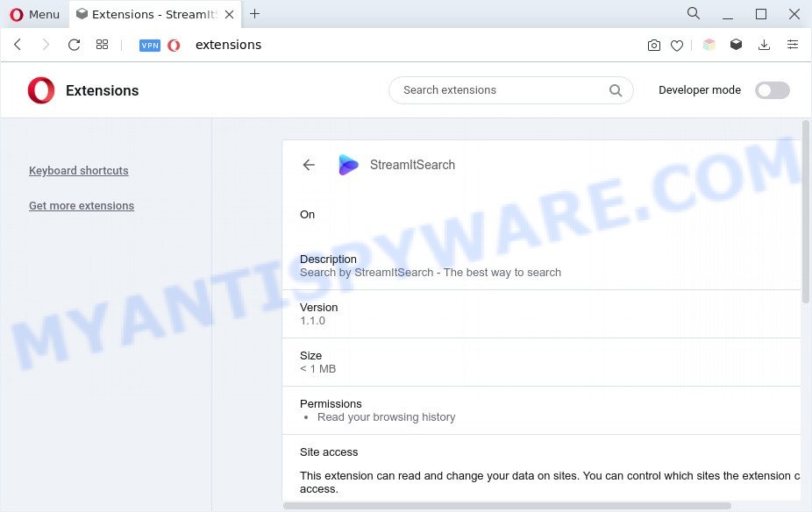Viewport: 812px width, 512px height.
Task: Click the colorful cube extension icon
Action: pyautogui.click(x=709, y=45)
